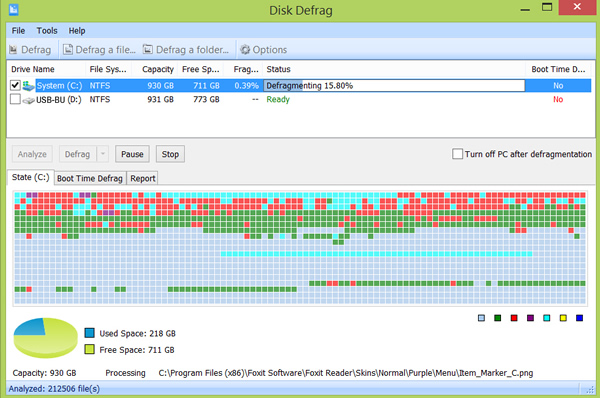Click the Free Space: 711 GB text
The height and width of the screenshot is (398, 600).
137,350
